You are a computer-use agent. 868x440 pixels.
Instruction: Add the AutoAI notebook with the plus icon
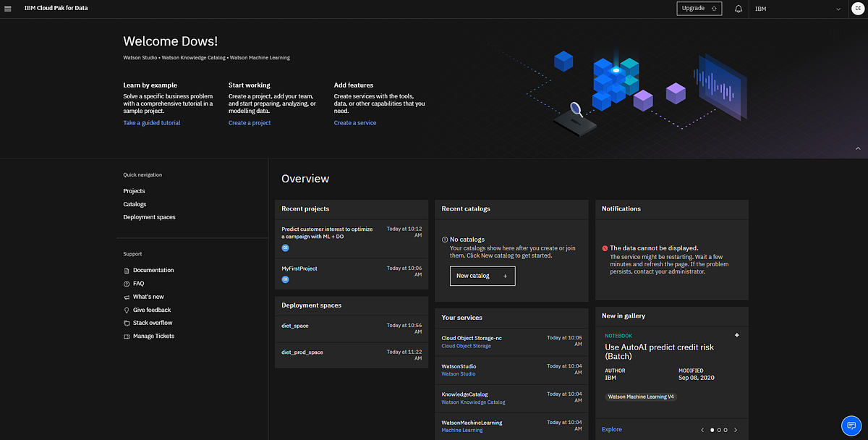pos(736,335)
